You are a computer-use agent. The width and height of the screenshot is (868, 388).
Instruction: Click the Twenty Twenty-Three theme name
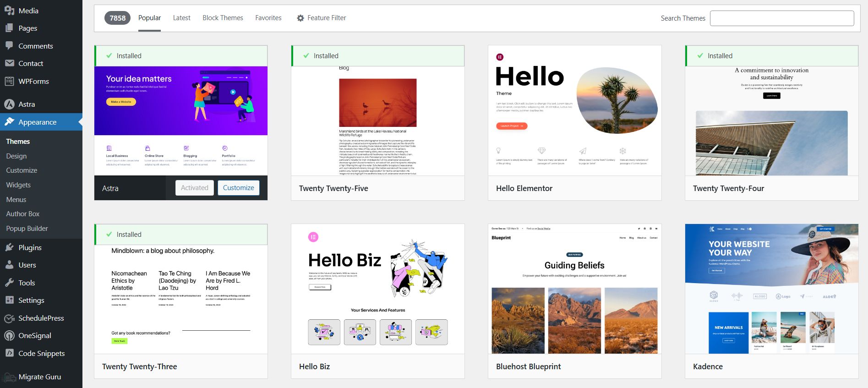[139, 366]
